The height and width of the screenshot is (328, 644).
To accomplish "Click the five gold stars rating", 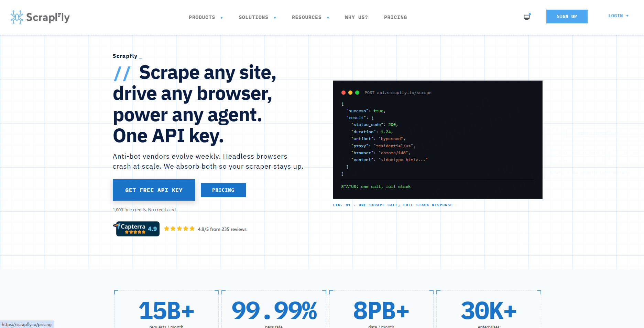I will point(179,229).
